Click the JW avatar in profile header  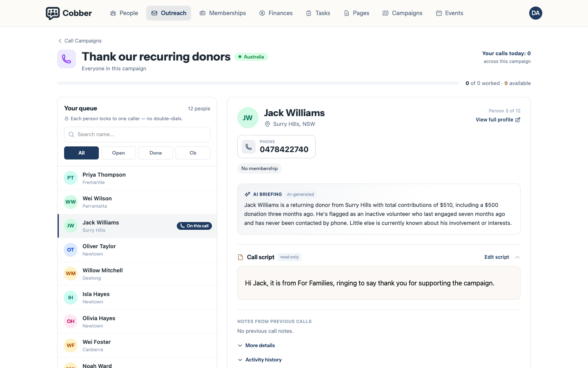click(x=248, y=118)
